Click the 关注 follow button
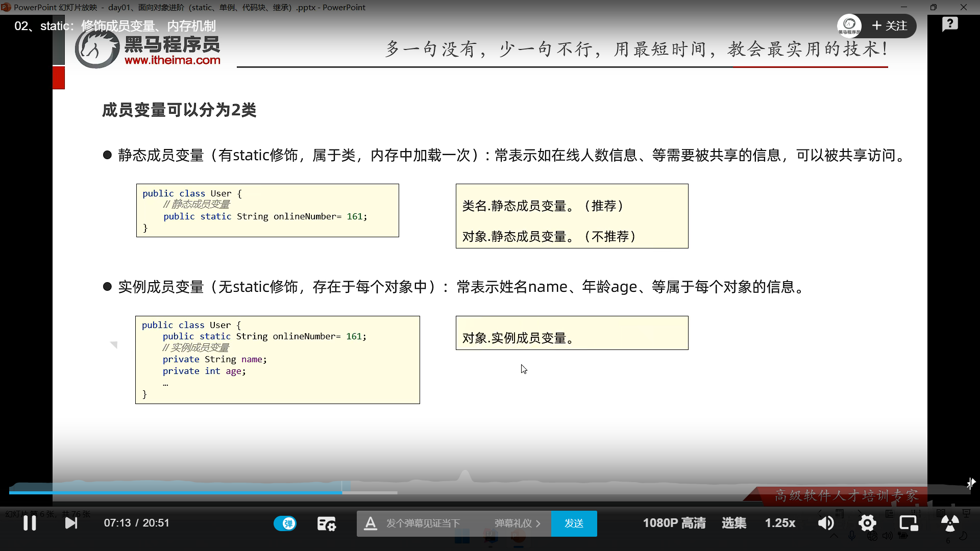Screen dimensions: 980x551 tap(890, 26)
